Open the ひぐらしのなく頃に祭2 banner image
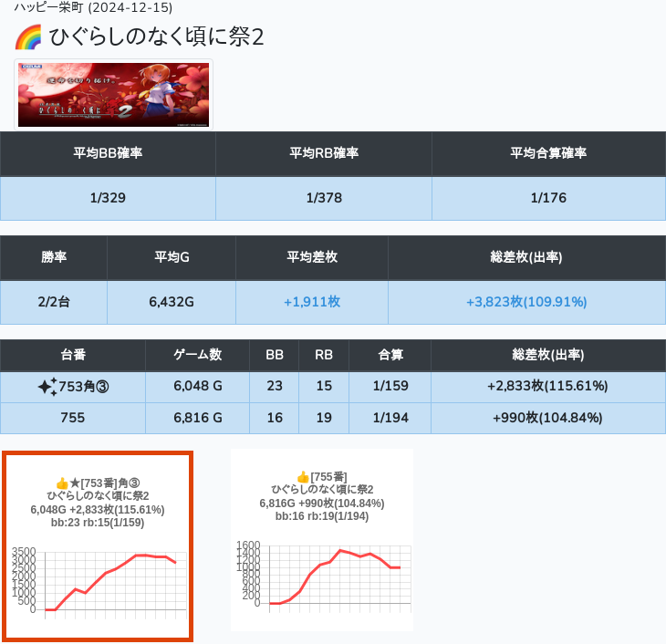The image size is (666, 644). pyautogui.click(x=114, y=95)
